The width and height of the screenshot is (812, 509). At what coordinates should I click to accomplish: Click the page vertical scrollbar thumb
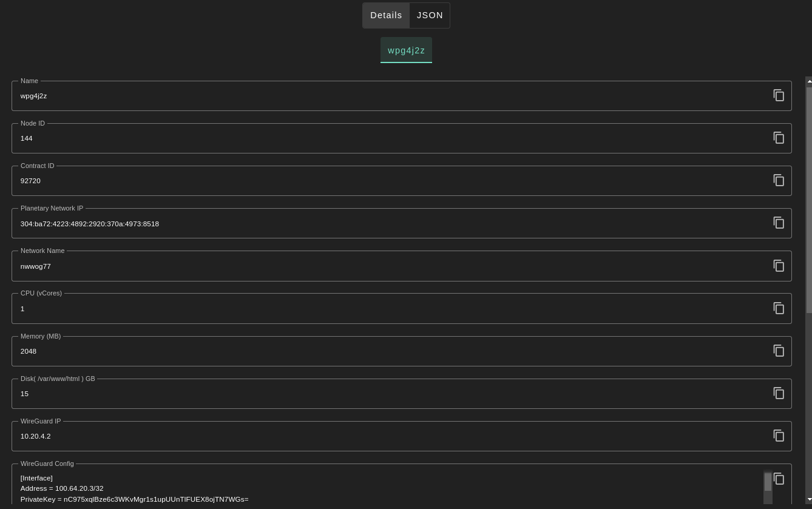point(808,200)
